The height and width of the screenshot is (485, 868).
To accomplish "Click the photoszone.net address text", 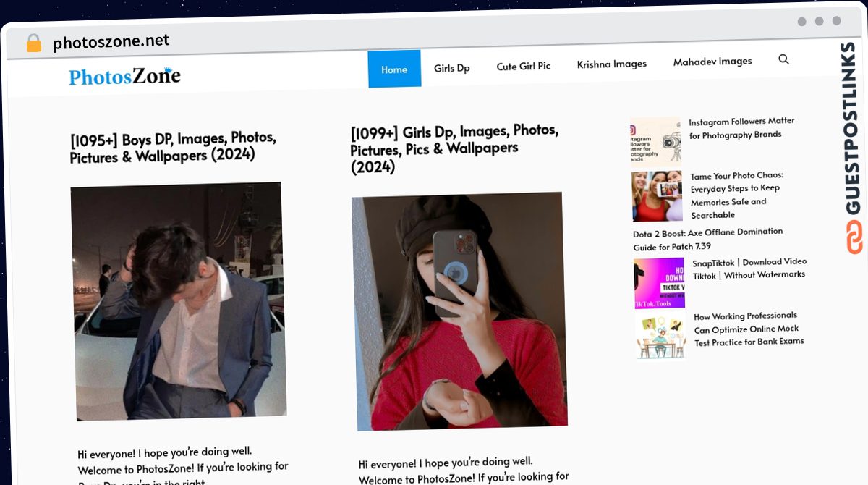I will pos(111,42).
